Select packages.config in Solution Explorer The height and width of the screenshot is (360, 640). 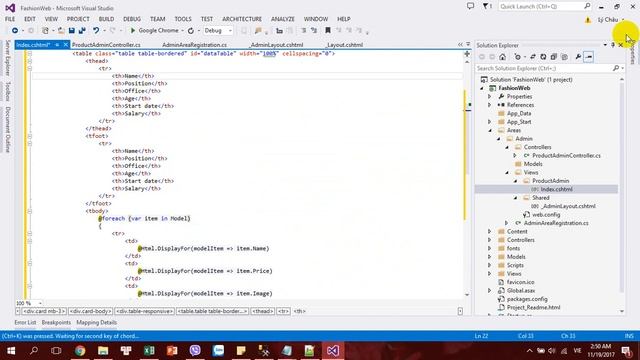pyautogui.click(x=527, y=299)
